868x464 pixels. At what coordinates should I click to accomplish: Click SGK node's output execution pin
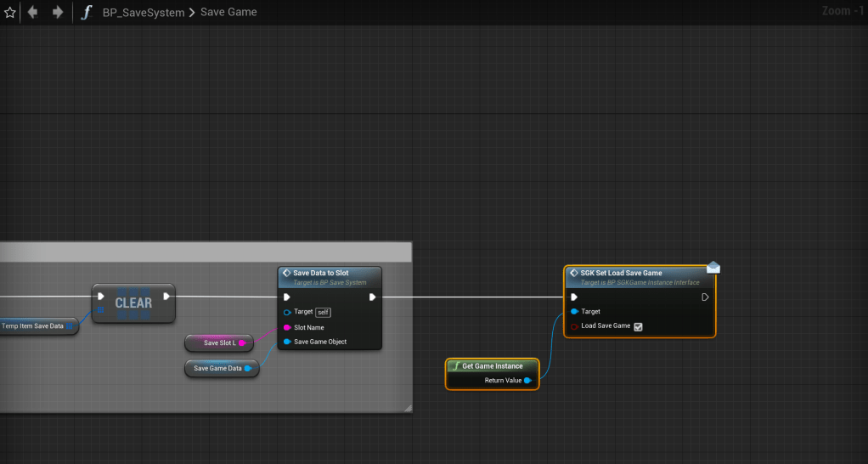[x=705, y=297]
